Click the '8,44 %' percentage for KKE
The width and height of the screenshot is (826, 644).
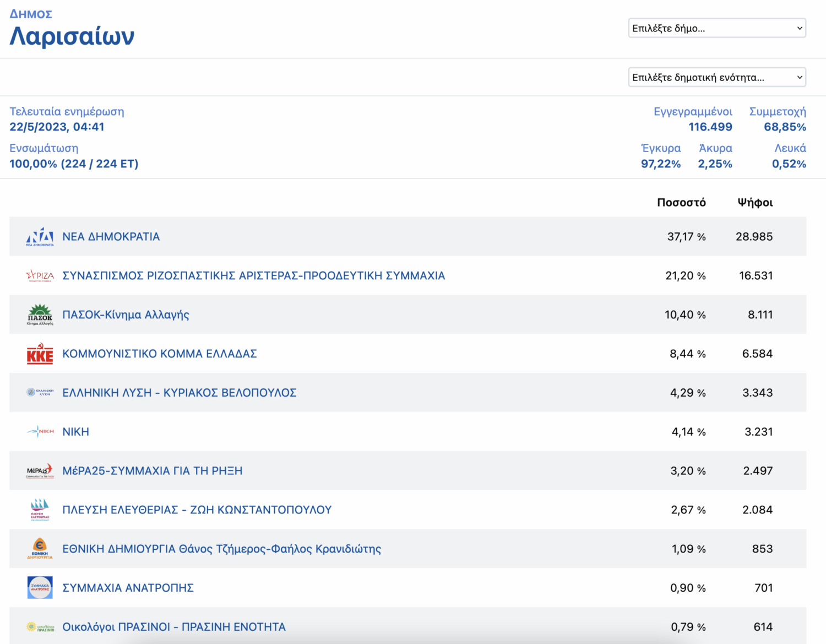(x=688, y=354)
